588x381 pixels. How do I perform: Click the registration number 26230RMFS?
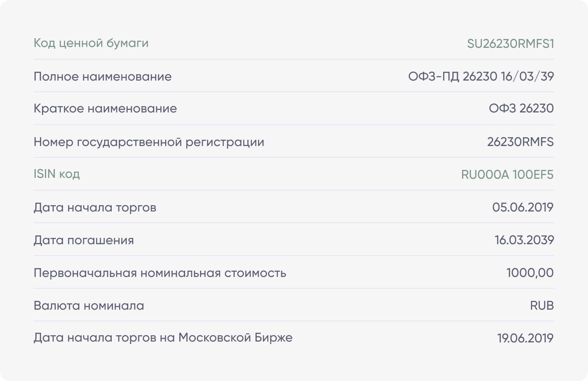(x=520, y=142)
